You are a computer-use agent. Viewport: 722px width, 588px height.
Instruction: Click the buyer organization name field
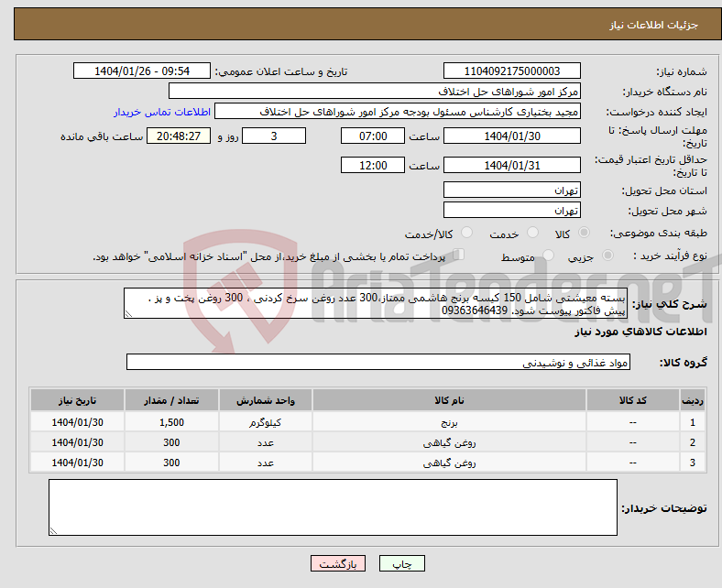[x=375, y=92]
